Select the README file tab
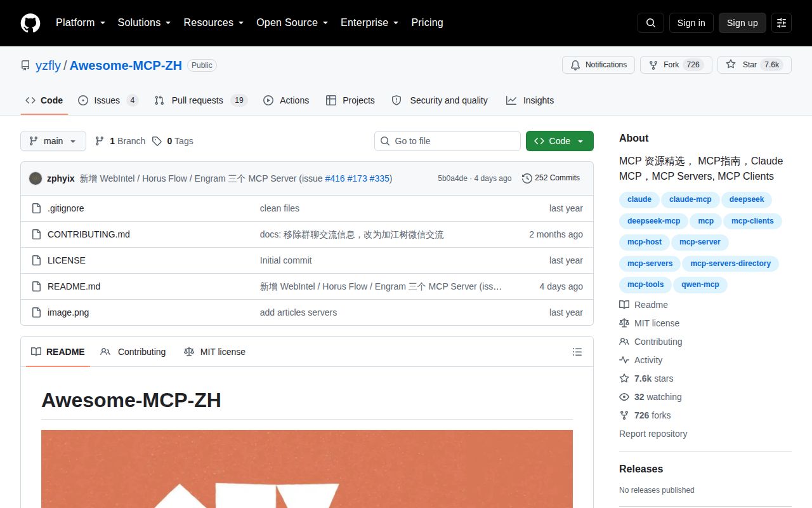This screenshot has width=812, height=508. tap(58, 352)
